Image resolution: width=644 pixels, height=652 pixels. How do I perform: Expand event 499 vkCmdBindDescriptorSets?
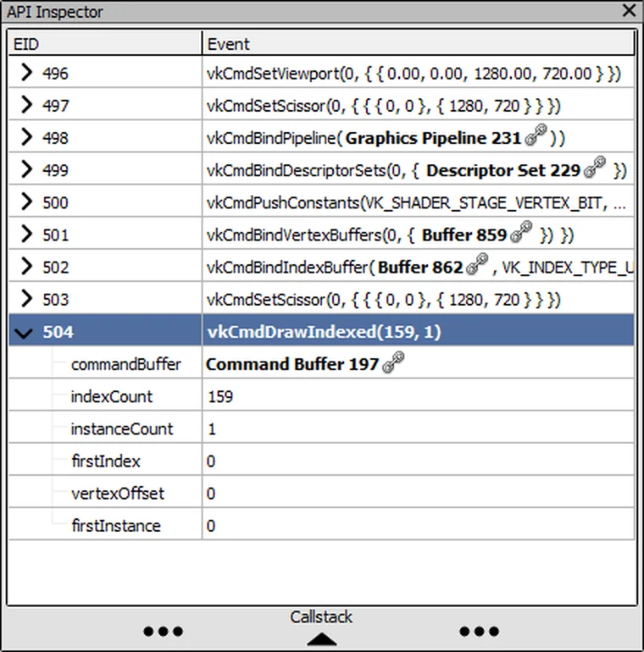click(x=26, y=169)
